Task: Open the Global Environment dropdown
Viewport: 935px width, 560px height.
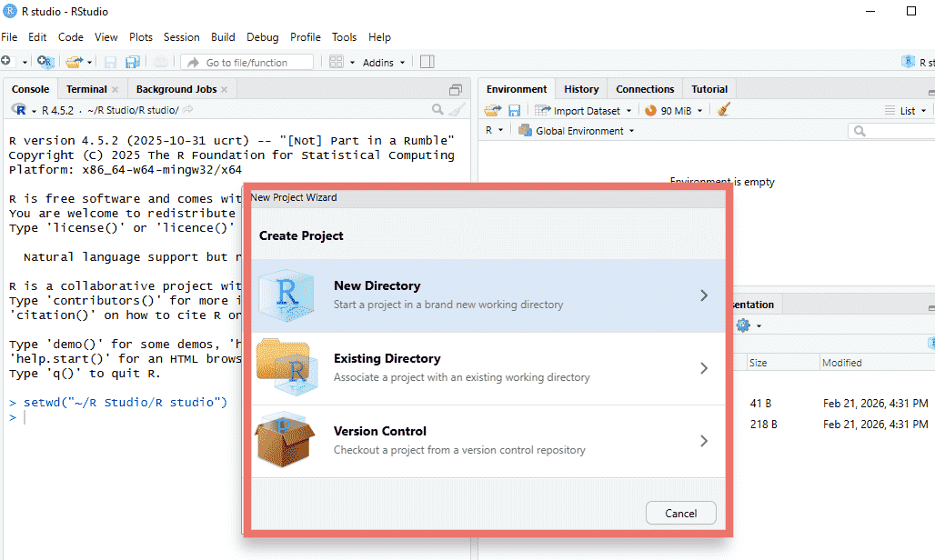Action: click(x=576, y=131)
